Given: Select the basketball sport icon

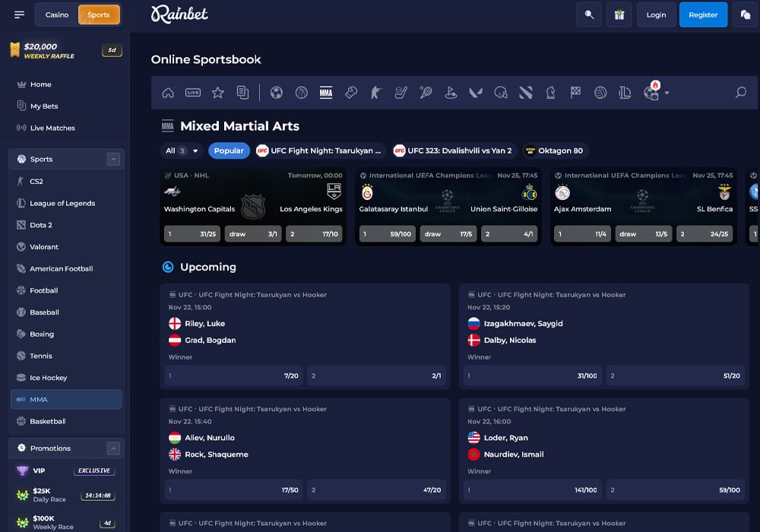Looking at the screenshot, I should pyautogui.click(x=302, y=93).
